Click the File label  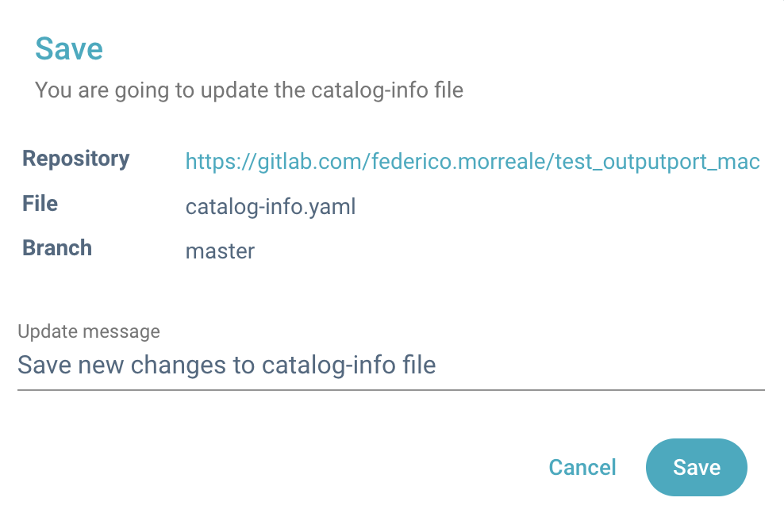(40, 204)
